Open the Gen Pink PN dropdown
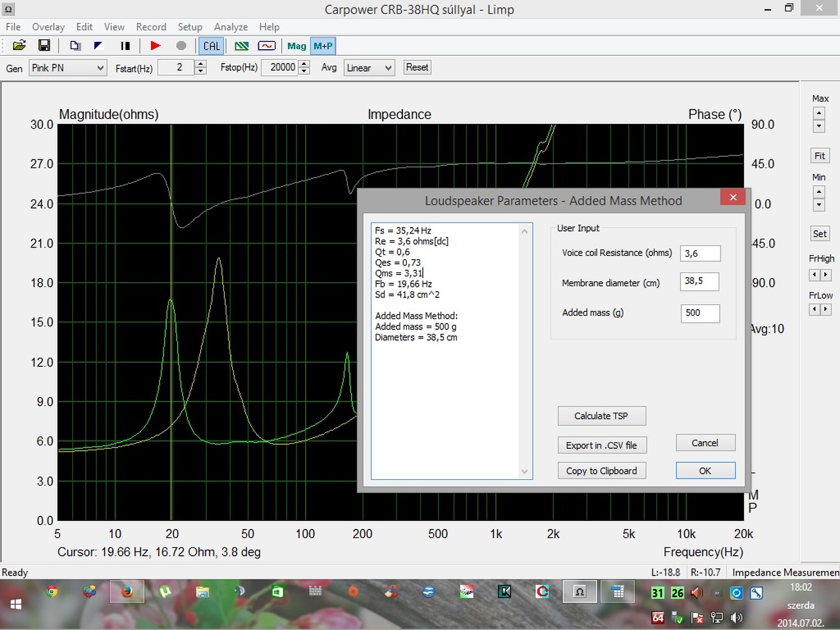Viewport: 840px width, 630px height. 68,68
